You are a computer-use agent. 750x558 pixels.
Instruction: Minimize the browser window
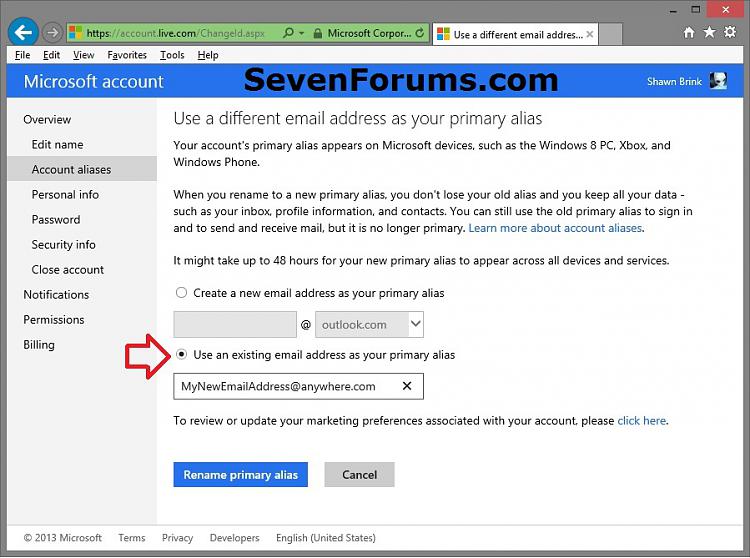[673, 10]
